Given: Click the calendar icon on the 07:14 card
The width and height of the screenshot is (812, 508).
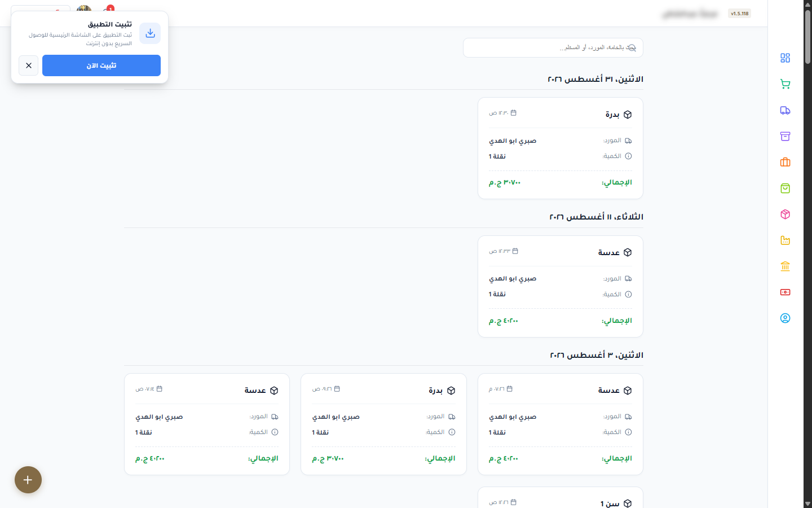Looking at the screenshot, I should tap(160, 389).
